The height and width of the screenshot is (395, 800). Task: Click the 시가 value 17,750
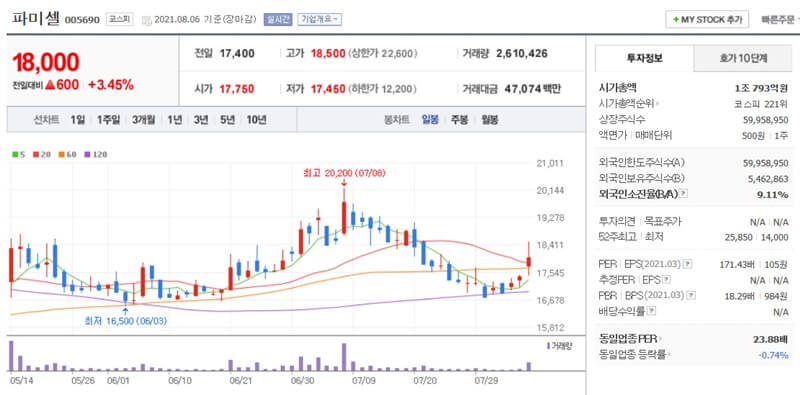tap(237, 89)
